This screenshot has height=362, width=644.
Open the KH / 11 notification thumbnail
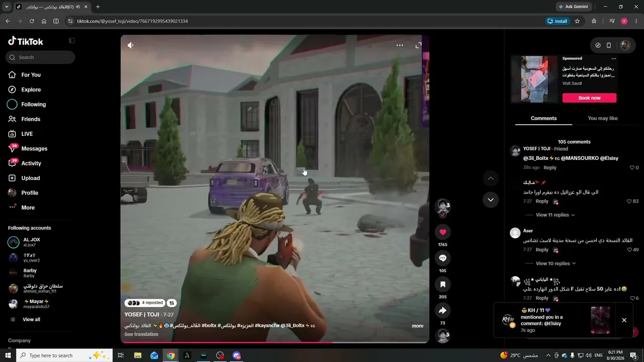pos(600,320)
